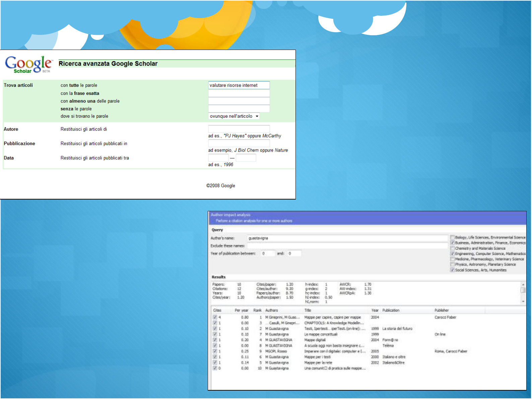The width and height of the screenshot is (532, 399).
Task: Click the 'con almeno una delle parole' field
Action: 239,101
